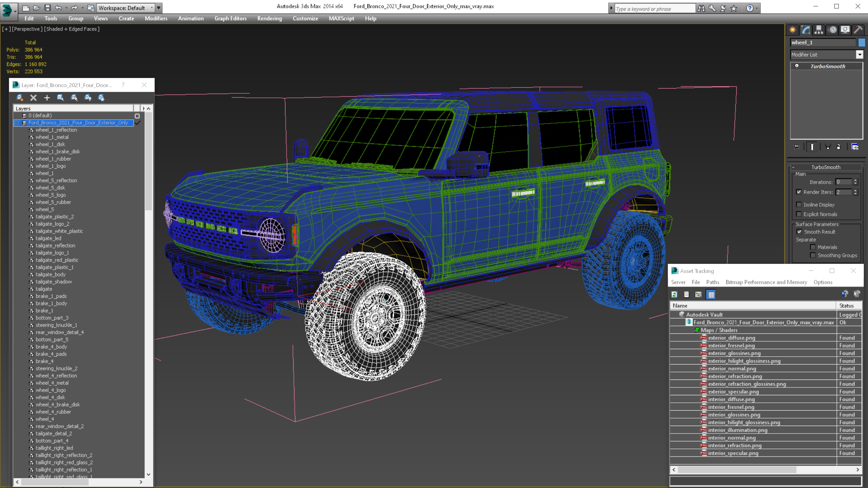Open the Modifier List dropdown
Viewport: 868px width, 488px height.
tap(859, 55)
